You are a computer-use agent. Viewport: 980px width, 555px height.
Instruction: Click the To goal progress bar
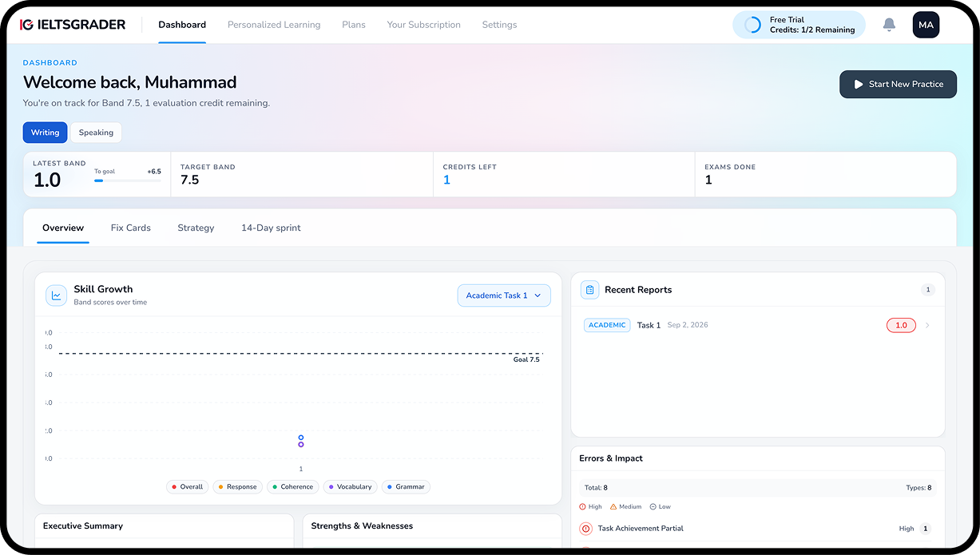[x=127, y=180]
